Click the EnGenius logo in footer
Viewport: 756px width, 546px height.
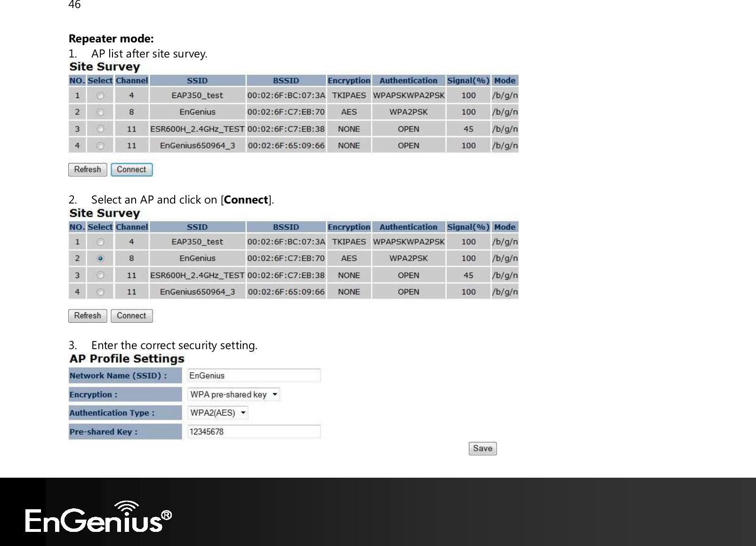tap(98, 517)
